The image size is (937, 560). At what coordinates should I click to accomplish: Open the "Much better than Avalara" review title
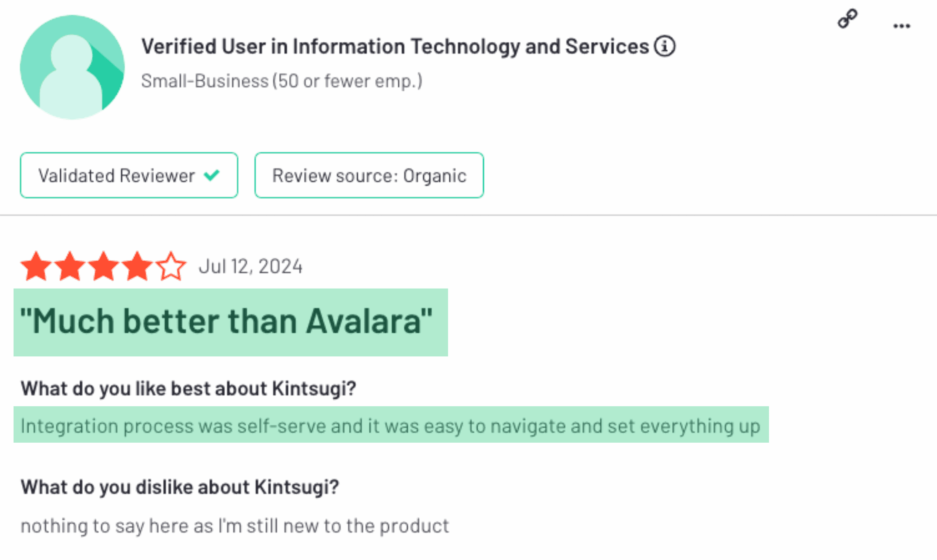tap(226, 321)
